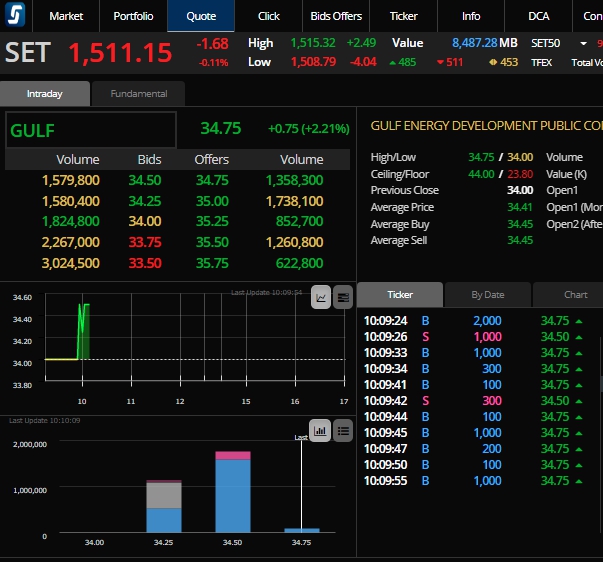Switch volume-by-price to list view icon

pos(343,430)
